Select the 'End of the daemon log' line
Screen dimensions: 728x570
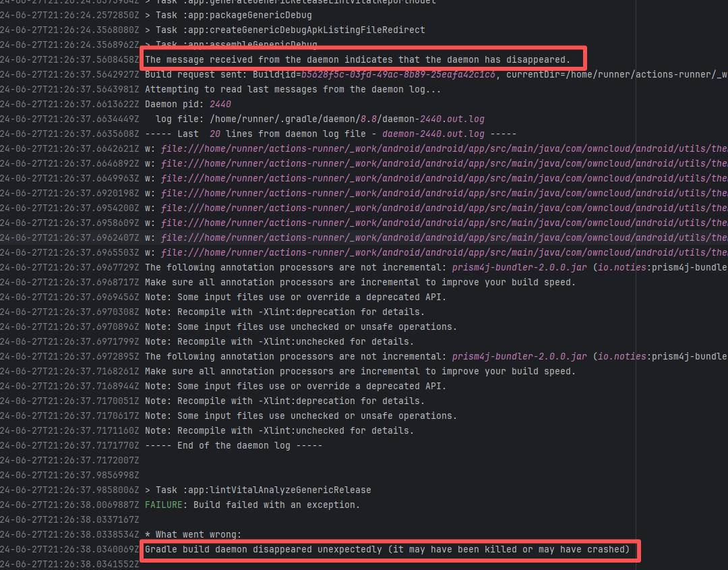pos(233,445)
